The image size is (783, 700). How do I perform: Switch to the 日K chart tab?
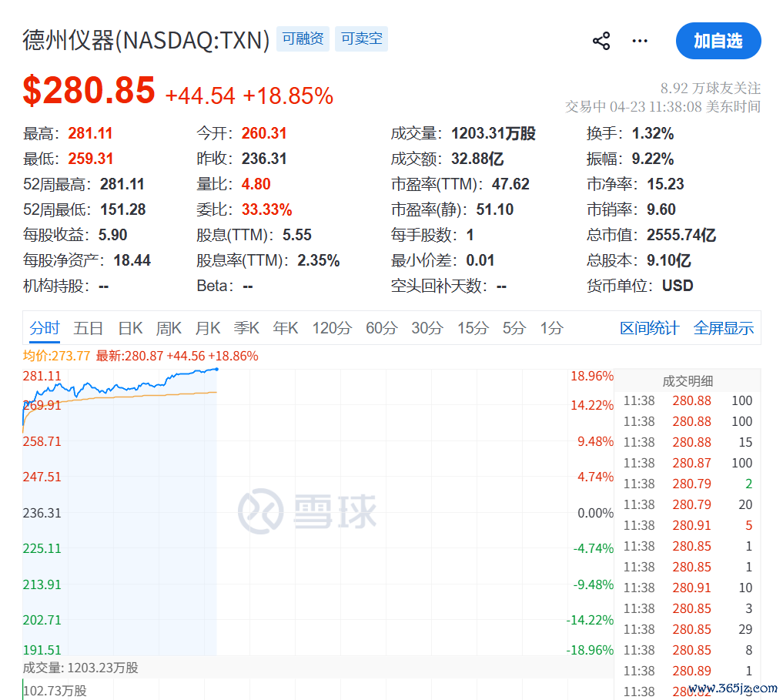[x=130, y=328]
